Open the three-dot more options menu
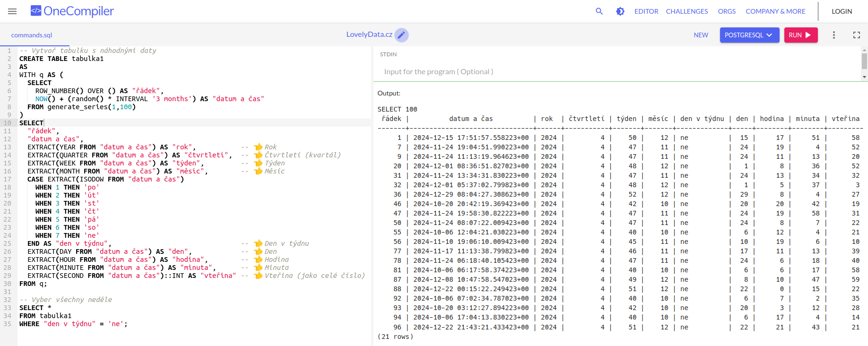Screen dimensions: 868x346 [x=833, y=35]
